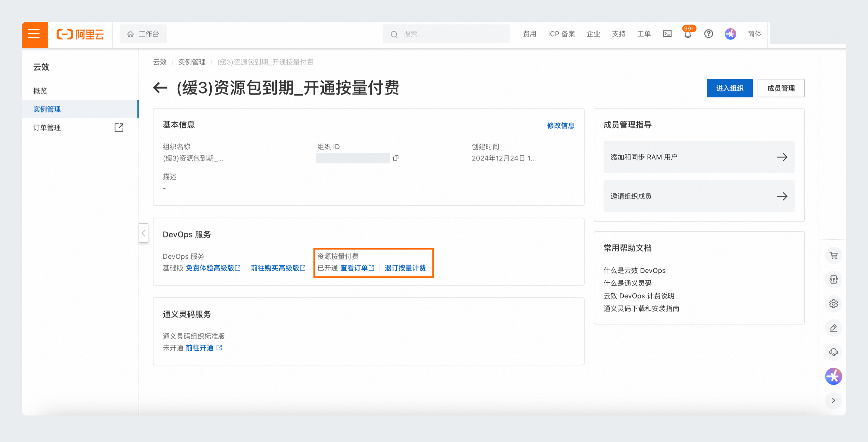868x442 pixels.
Task: Click 前往开通 link
Action: (x=199, y=348)
